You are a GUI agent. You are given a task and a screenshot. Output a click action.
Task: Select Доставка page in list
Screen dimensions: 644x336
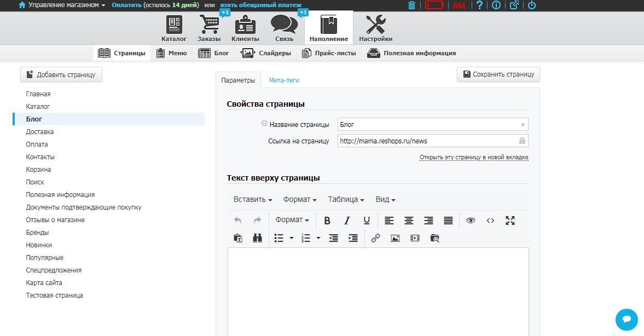40,132
